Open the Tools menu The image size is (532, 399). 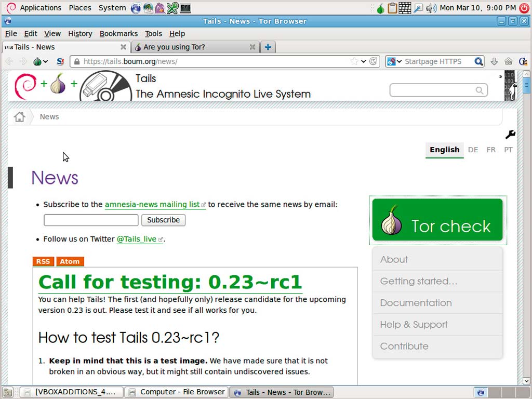point(153,34)
